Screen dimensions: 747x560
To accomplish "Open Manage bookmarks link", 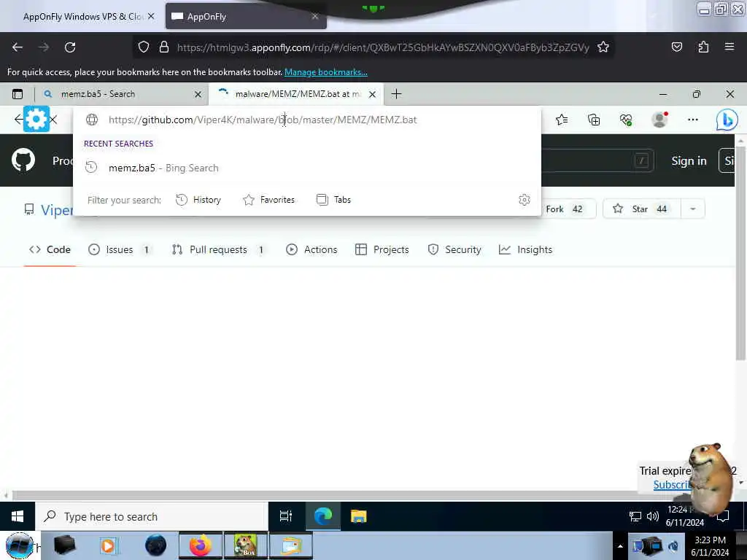I will pos(326,72).
